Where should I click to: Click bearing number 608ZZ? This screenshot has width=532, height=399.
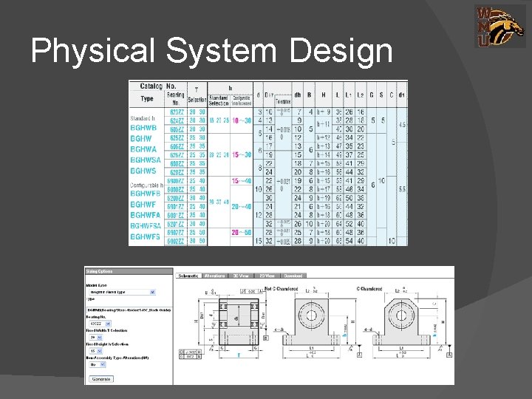point(177,163)
